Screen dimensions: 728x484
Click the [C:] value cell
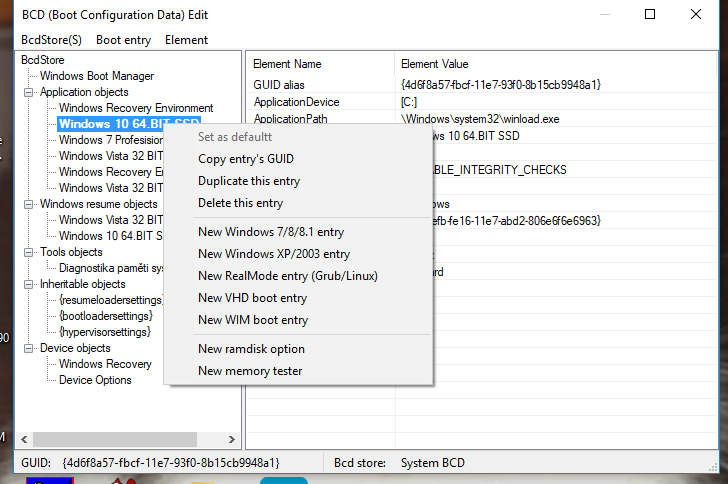coord(409,102)
